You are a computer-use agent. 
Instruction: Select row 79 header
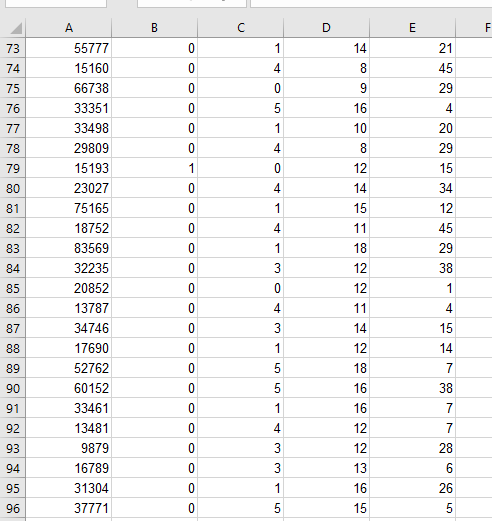(x=13, y=168)
